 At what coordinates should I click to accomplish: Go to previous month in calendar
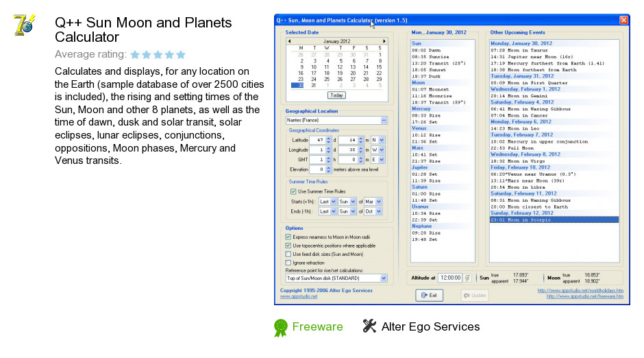coord(290,41)
